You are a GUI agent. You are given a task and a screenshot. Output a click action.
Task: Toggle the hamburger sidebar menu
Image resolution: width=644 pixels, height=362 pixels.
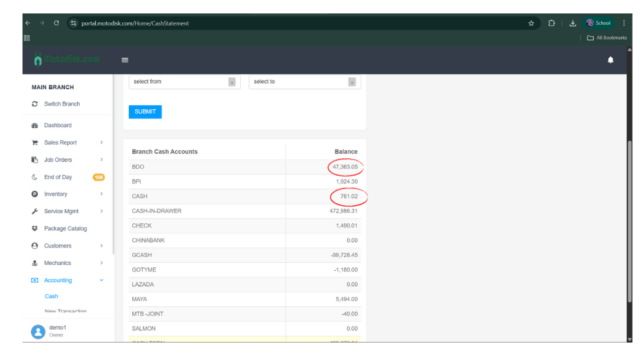tap(125, 60)
